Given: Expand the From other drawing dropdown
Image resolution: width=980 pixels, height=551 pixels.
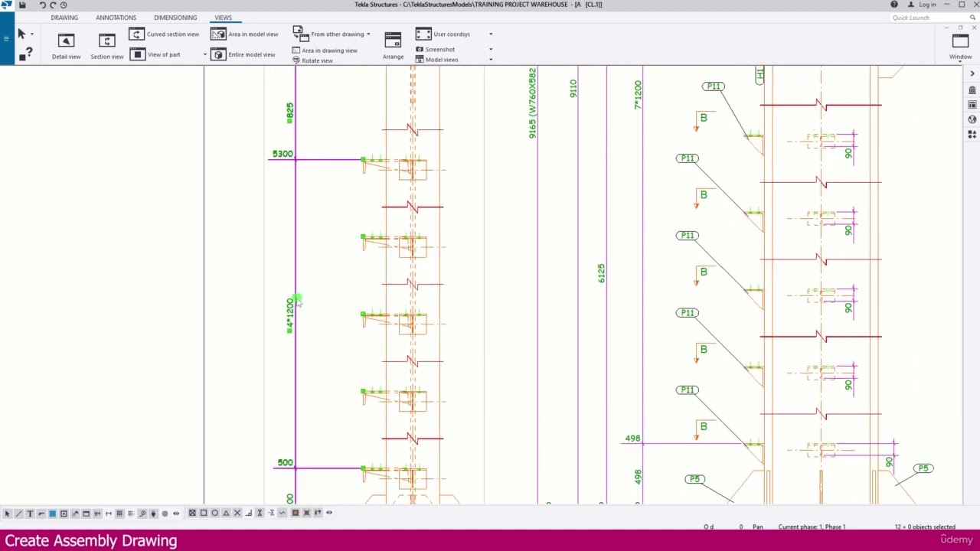Looking at the screenshot, I should 368,34.
